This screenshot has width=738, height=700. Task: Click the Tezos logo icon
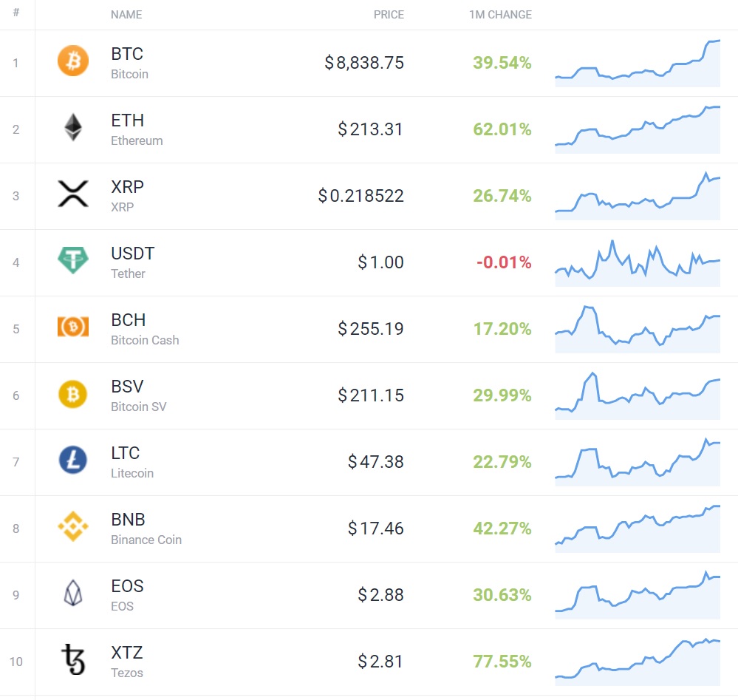point(73,659)
